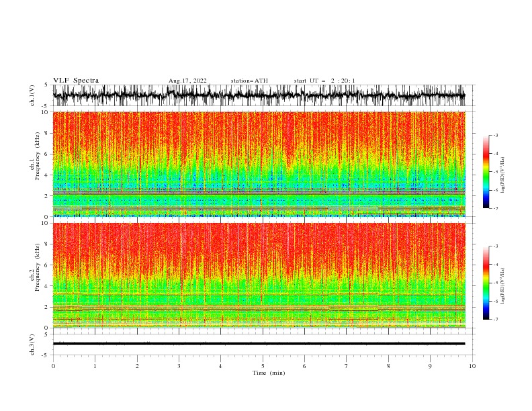Click tick label 9 on the Time axis
The height and width of the screenshot is (411, 532).
pyautogui.click(x=430, y=366)
